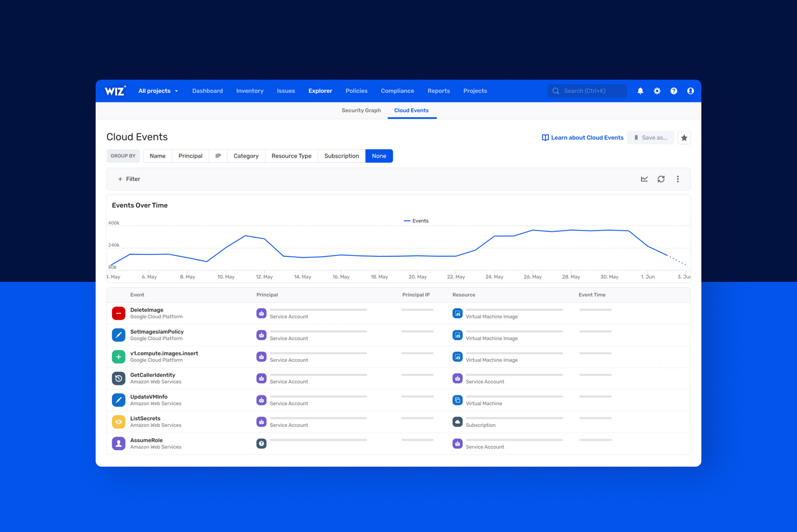
Task: Open the user profile icon
Action: point(690,91)
